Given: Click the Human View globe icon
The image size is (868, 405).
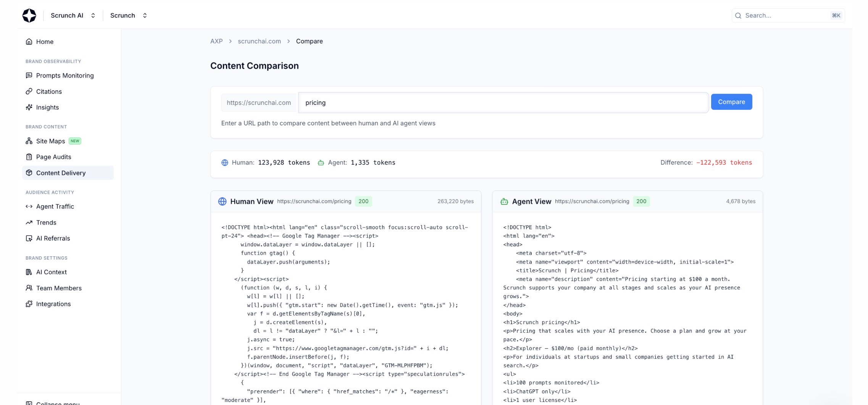Looking at the screenshot, I should (222, 201).
